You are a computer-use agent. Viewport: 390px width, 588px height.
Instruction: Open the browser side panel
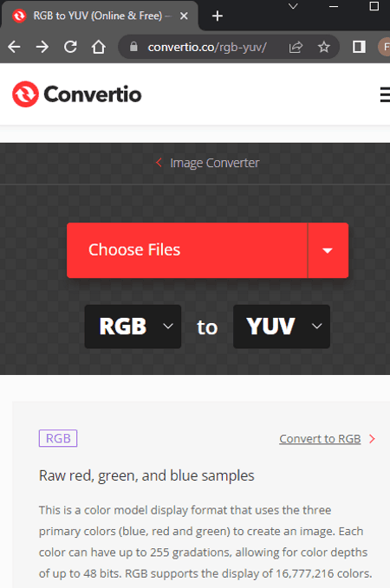pos(359,47)
